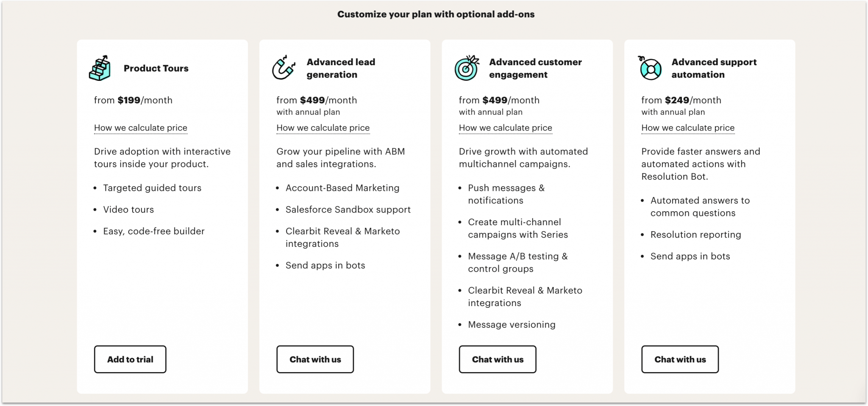Click the $499/month price under customer engagement

[x=498, y=100]
